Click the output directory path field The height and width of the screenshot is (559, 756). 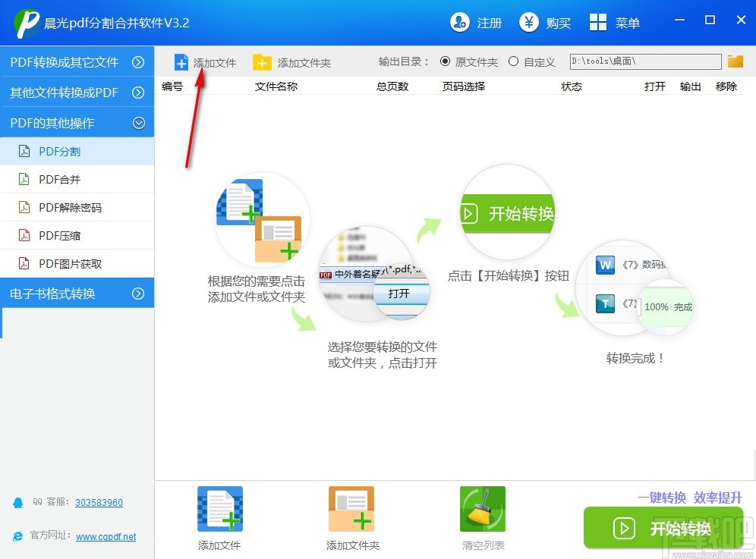click(644, 61)
